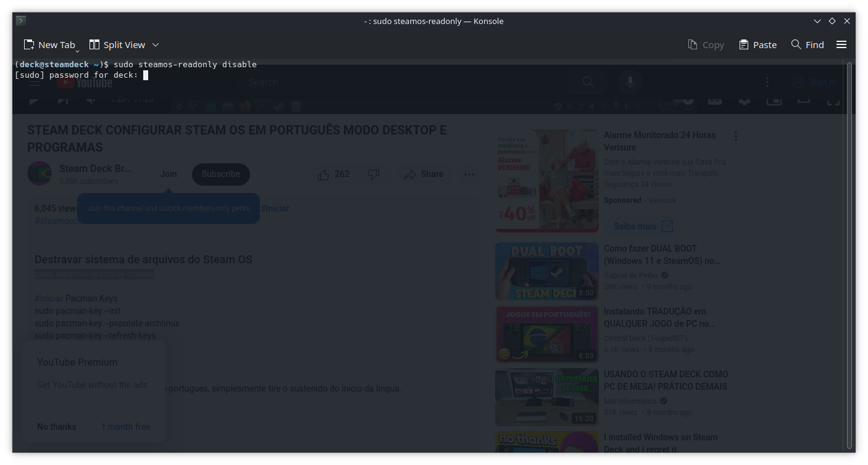Click 'sudo pacman-key --refresh-keys' description line

[x=95, y=335]
